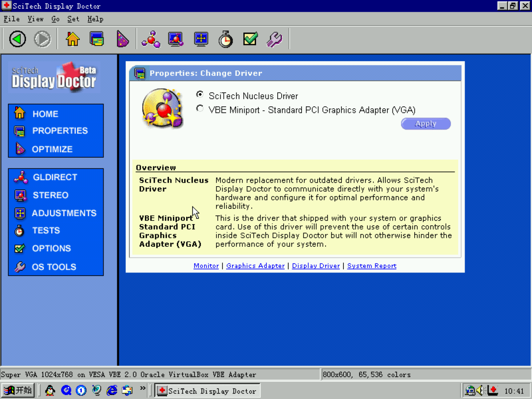The image size is (532, 399).
Task: Click the 'Properties: Change Driver' panel header
Action: pos(295,73)
